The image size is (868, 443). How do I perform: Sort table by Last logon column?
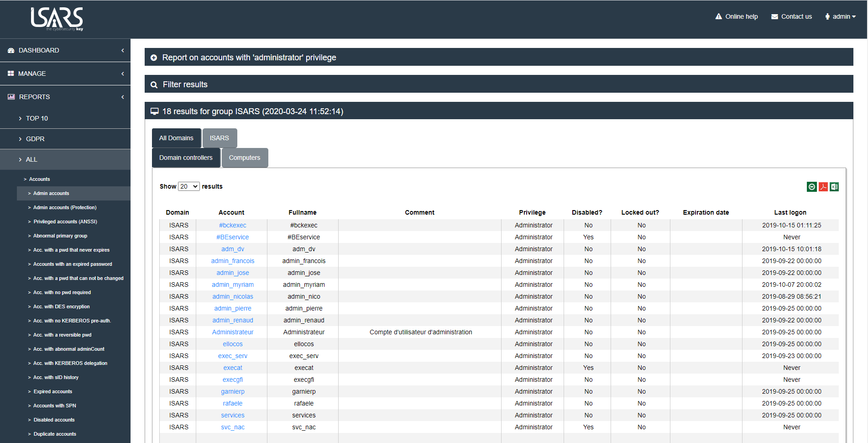790,212
